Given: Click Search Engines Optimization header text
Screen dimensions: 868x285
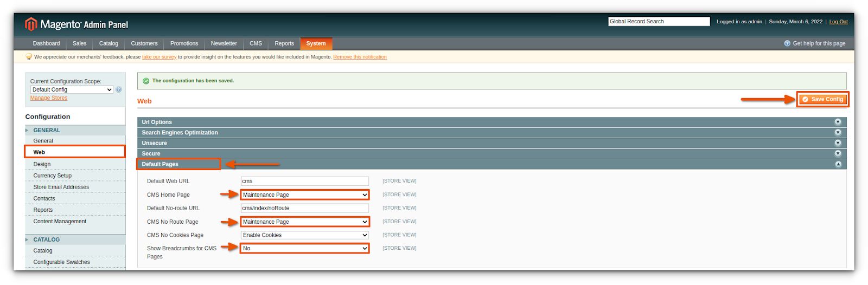Looking at the screenshot, I should 180,133.
